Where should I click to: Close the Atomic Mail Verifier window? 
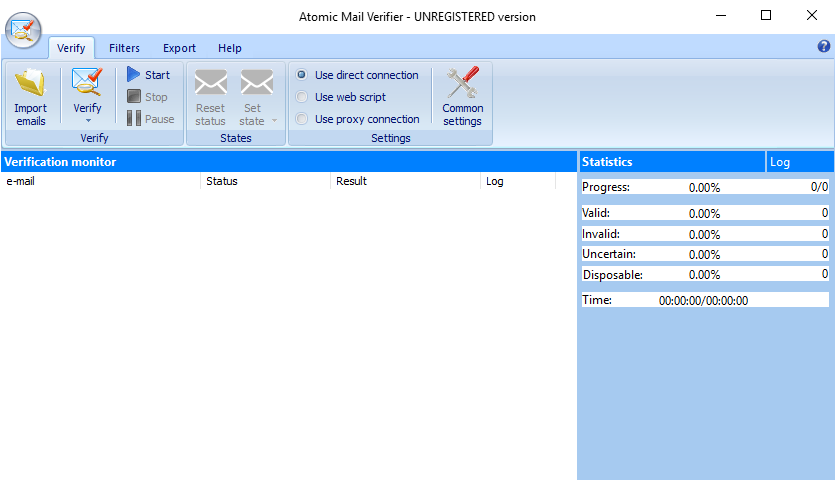point(811,15)
